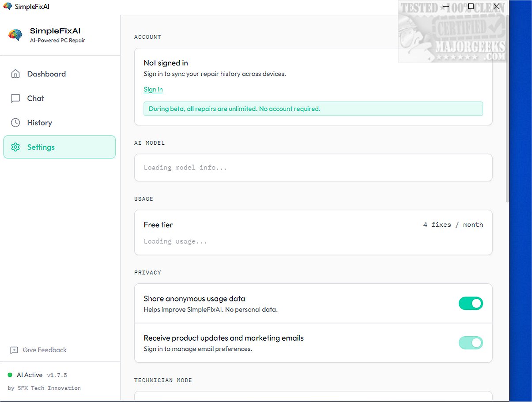Click the 'ACCOUNT' section header
Viewport: 532px width, 402px height.
coord(148,37)
